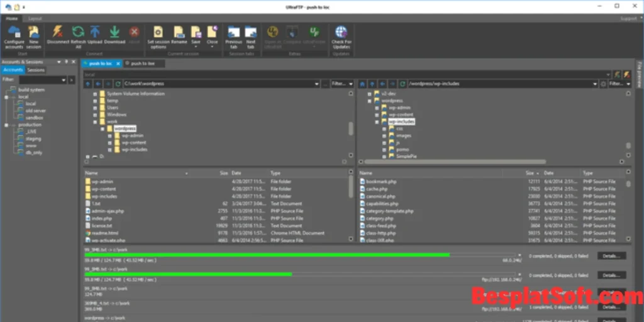
Task: Open the Save dropdown in ribbon
Action: click(x=196, y=47)
